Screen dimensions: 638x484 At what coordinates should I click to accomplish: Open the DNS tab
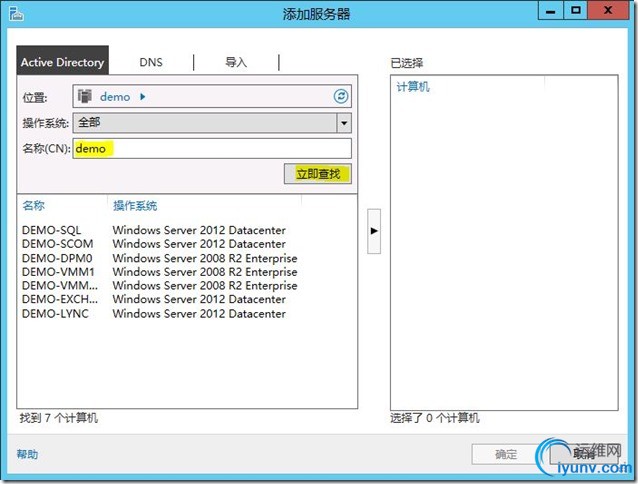click(151, 62)
